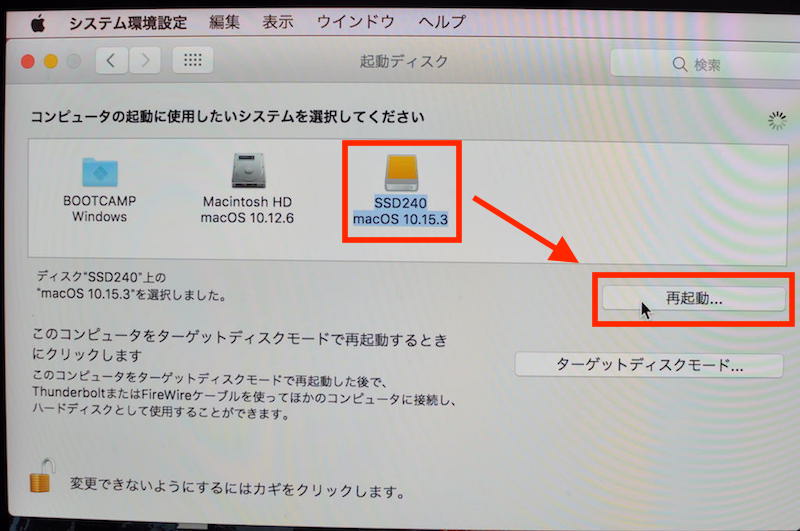This screenshot has height=531, width=800.
Task: Show all preferences grid icon
Action: tap(192, 60)
